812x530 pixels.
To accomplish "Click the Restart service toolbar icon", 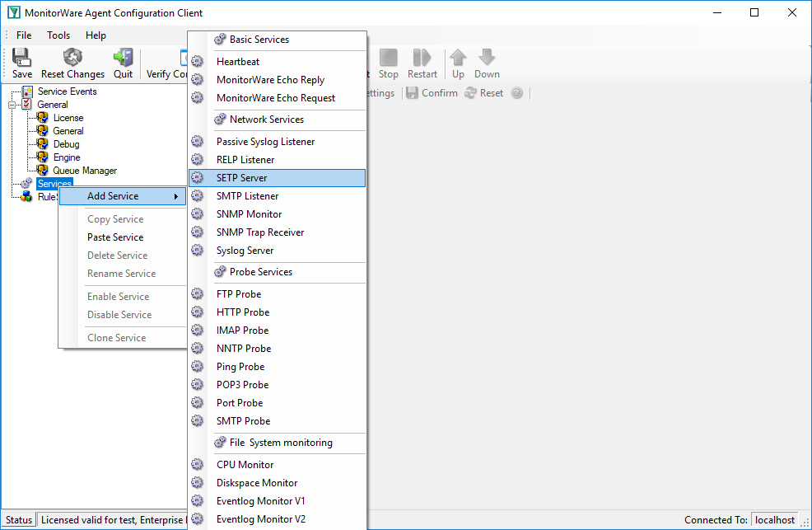I will [422, 57].
